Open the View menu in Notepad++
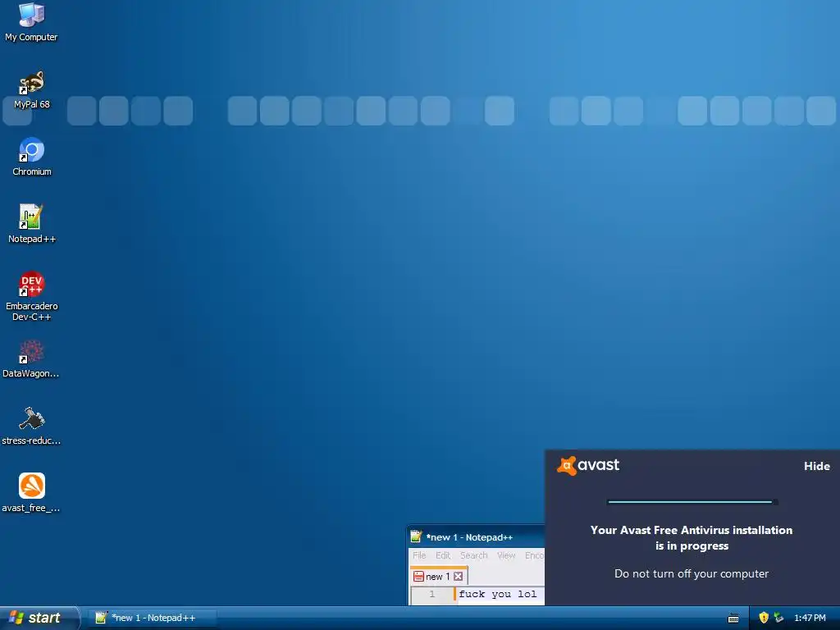Image resolution: width=840 pixels, height=630 pixels. point(506,555)
